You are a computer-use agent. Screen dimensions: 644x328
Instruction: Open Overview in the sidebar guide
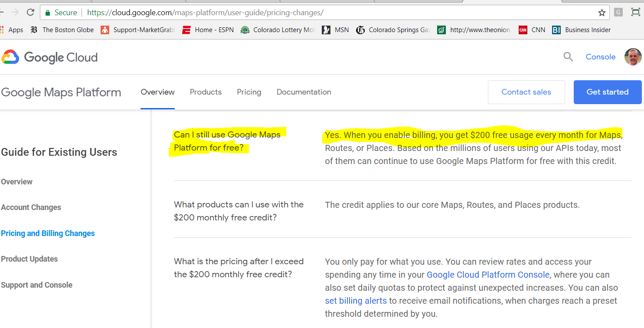pos(17,182)
